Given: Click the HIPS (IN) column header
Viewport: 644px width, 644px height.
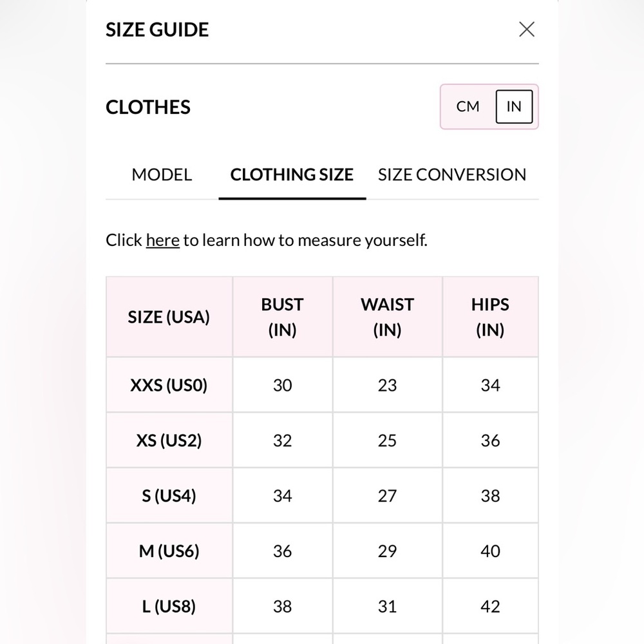Looking at the screenshot, I should (x=490, y=317).
